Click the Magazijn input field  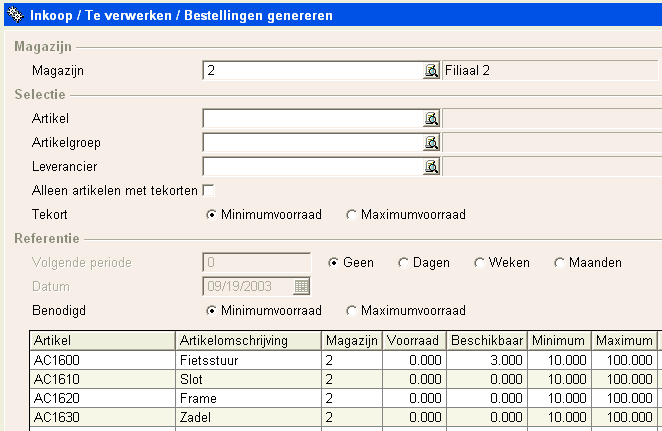(313, 70)
